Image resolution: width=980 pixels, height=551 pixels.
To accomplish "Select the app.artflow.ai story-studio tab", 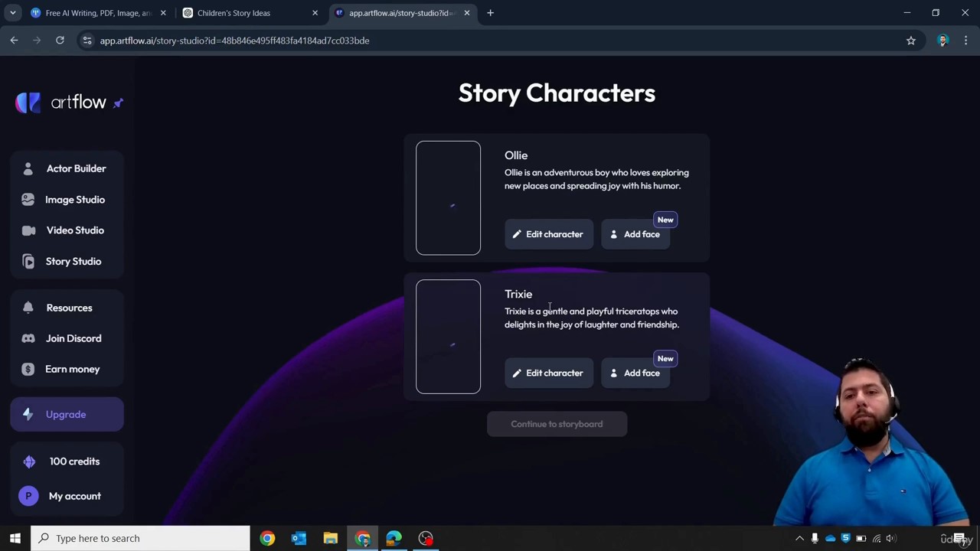I will [402, 13].
